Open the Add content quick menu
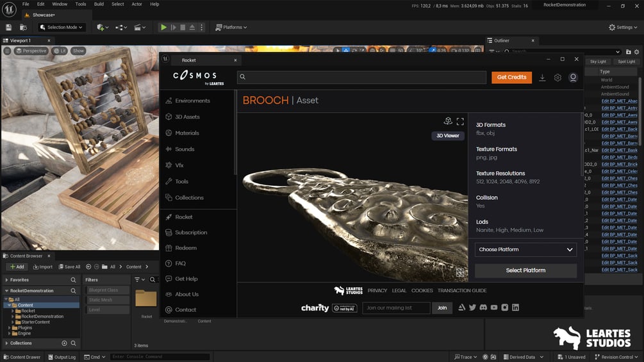The width and height of the screenshot is (644, 362). pos(103,27)
